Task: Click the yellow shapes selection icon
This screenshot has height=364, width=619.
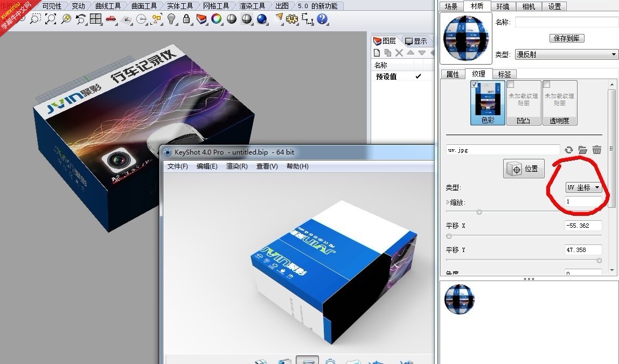Action: coord(156,18)
